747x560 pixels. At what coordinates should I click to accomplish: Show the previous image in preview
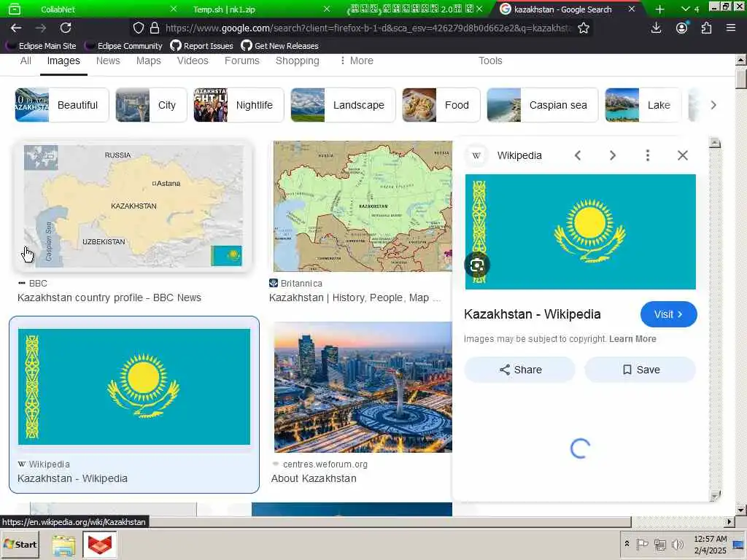(578, 155)
